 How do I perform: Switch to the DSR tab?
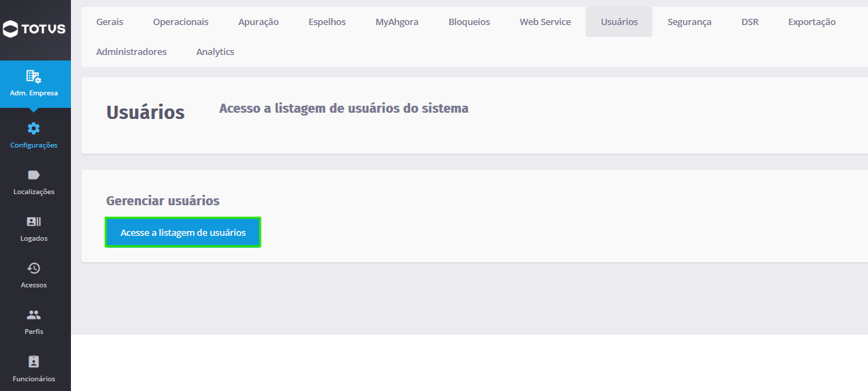click(x=750, y=22)
